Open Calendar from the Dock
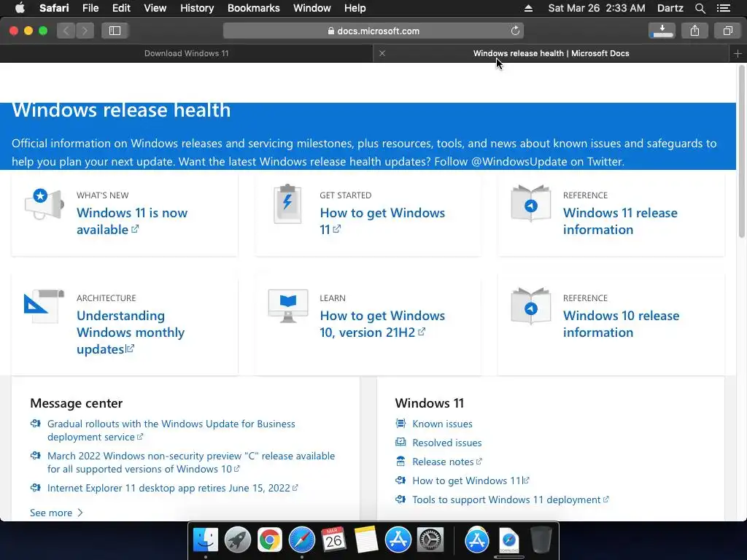This screenshot has height=560, width=747. [333, 540]
